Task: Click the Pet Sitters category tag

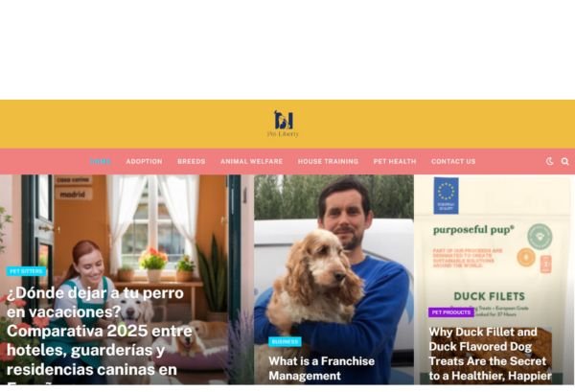Action: [x=26, y=271]
